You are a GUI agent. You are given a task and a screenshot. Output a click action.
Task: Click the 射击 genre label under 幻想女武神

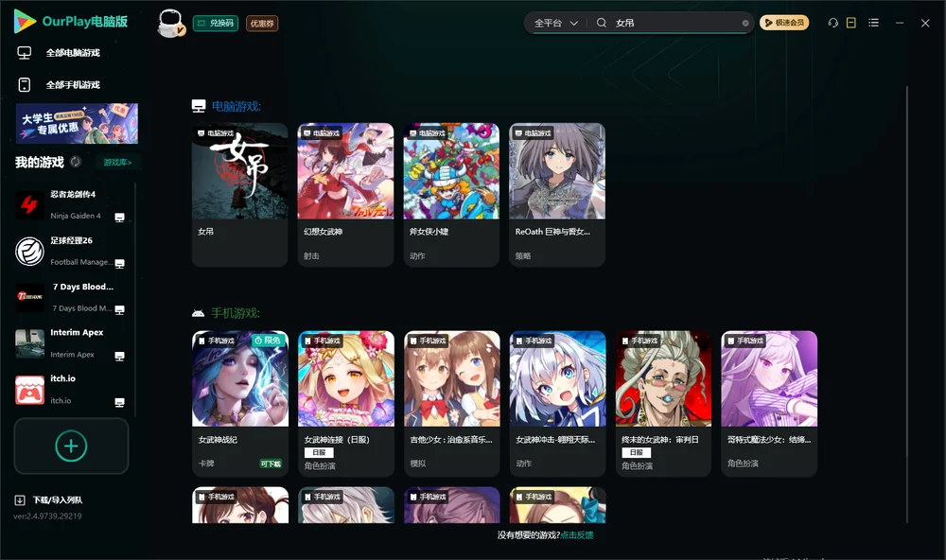click(x=311, y=255)
